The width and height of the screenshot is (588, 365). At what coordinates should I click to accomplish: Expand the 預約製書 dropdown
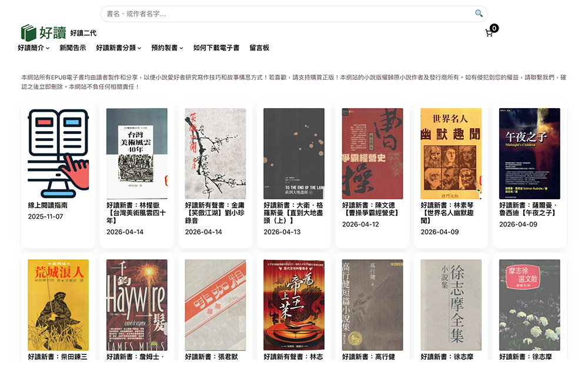pyautogui.click(x=165, y=48)
